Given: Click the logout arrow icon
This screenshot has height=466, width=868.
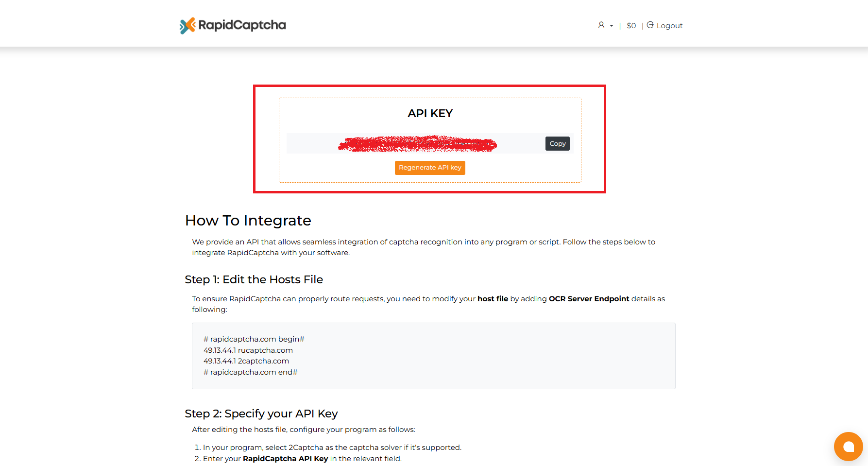Looking at the screenshot, I should coord(650,25).
